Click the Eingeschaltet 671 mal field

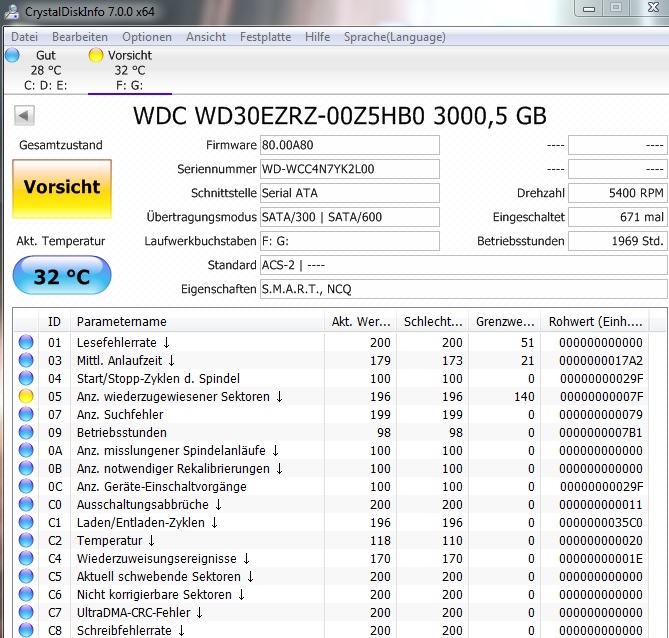[x=618, y=217]
